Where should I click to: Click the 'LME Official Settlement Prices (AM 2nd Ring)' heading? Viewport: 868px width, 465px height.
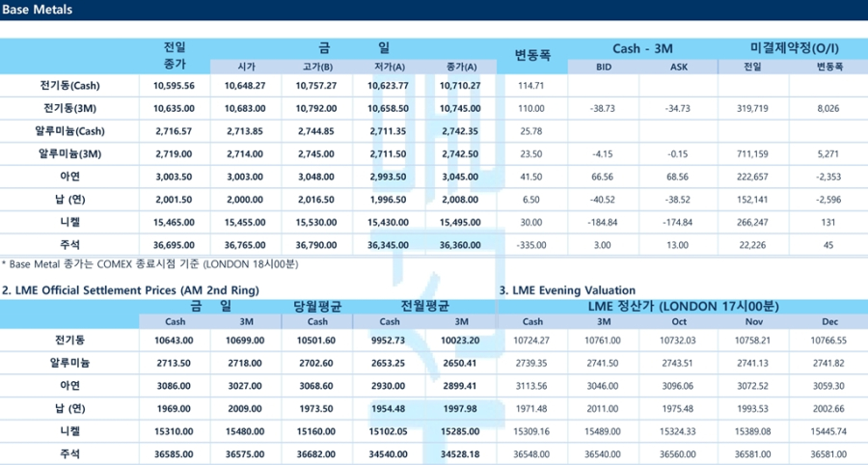coord(130,290)
